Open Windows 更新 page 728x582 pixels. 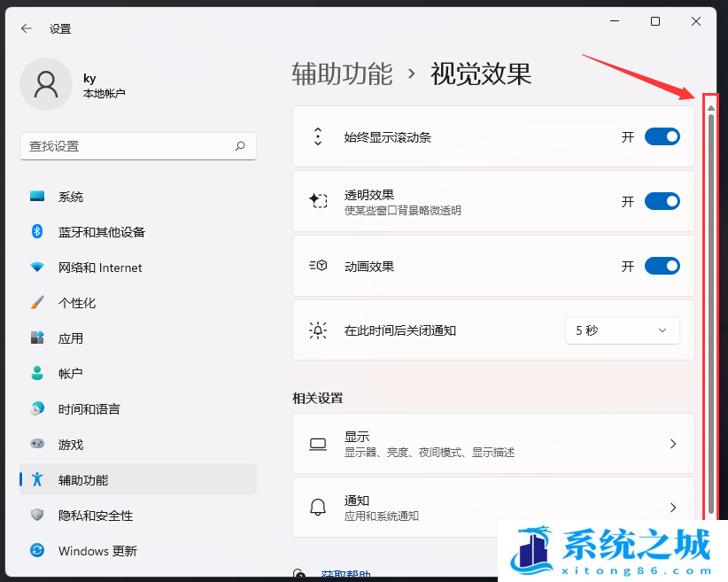point(97,551)
